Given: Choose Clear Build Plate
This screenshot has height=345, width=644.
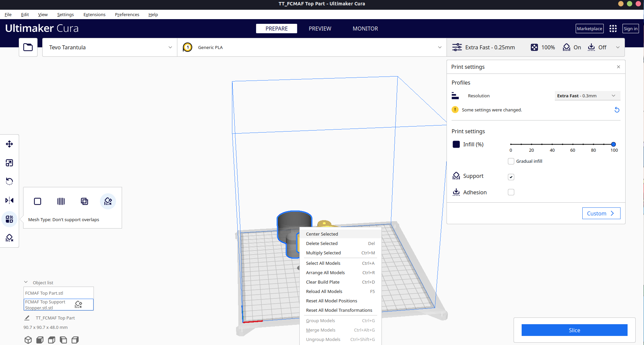Looking at the screenshot, I should (x=340, y=282).
